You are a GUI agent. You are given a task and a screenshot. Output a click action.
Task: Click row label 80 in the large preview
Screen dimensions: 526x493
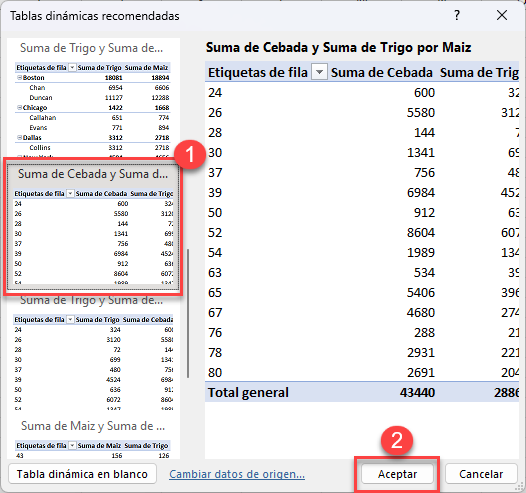[x=215, y=373]
